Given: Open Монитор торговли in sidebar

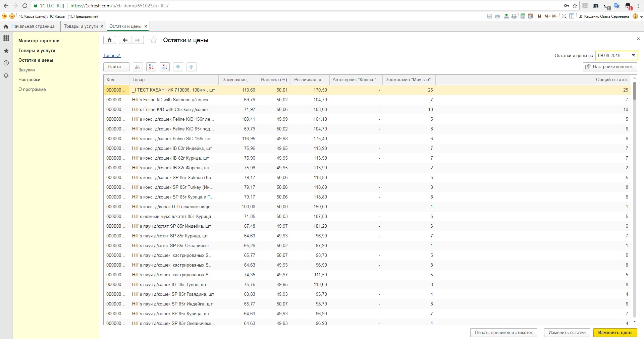Looking at the screenshot, I should [39, 41].
